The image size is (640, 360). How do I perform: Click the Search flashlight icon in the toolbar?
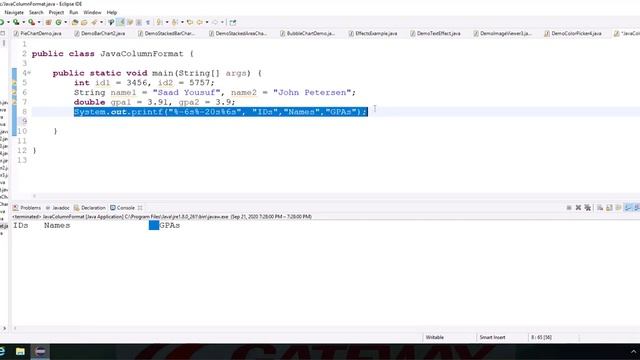[94, 22]
